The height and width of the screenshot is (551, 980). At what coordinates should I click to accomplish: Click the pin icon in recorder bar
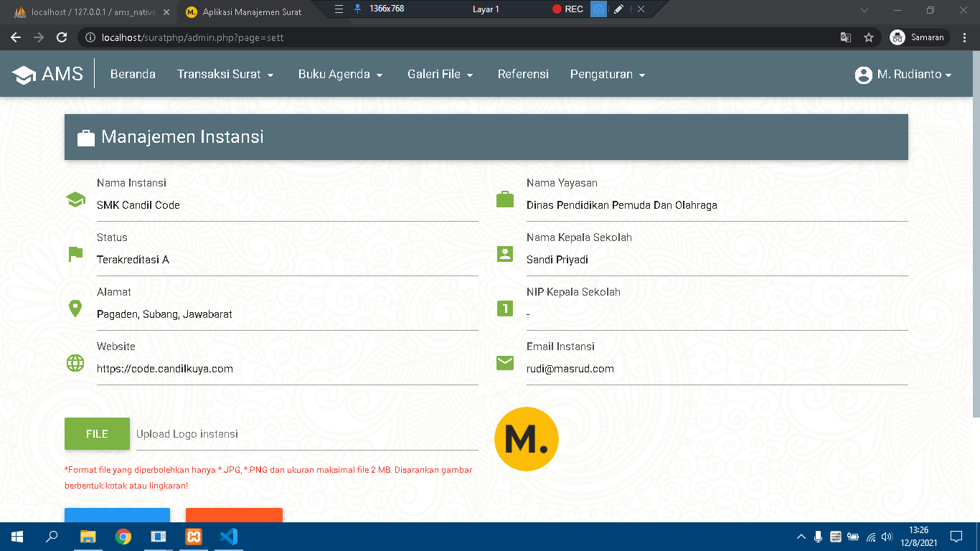pyautogui.click(x=358, y=9)
